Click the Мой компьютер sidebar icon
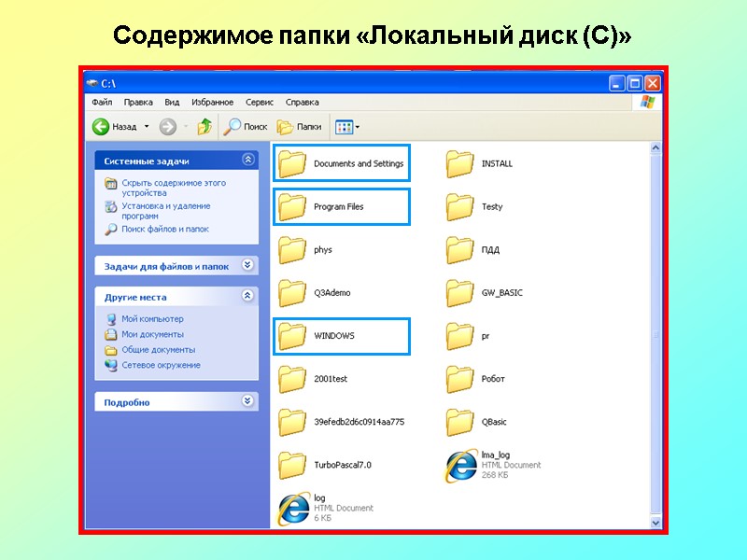Screen dimensions: 747x560 tap(111, 319)
